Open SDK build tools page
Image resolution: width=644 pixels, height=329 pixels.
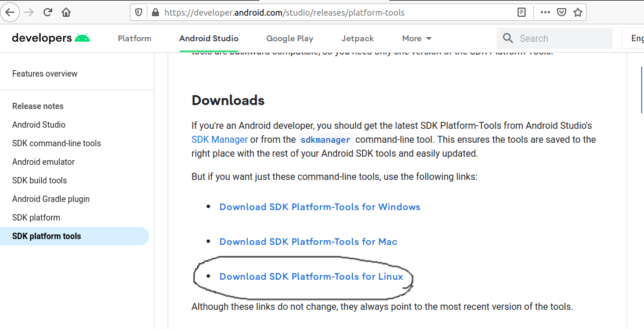pyautogui.click(x=39, y=180)
